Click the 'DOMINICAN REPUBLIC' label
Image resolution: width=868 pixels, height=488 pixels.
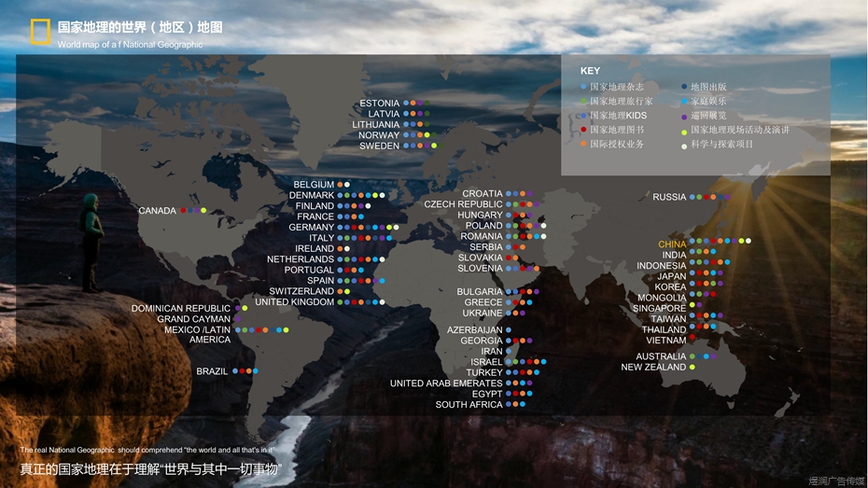click(181, 309)
